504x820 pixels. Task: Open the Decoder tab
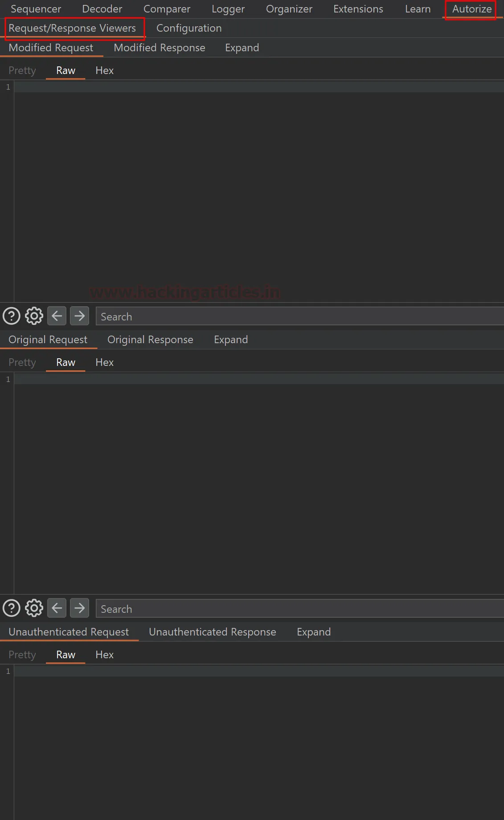pyautogui.click(x=102, y=9)
